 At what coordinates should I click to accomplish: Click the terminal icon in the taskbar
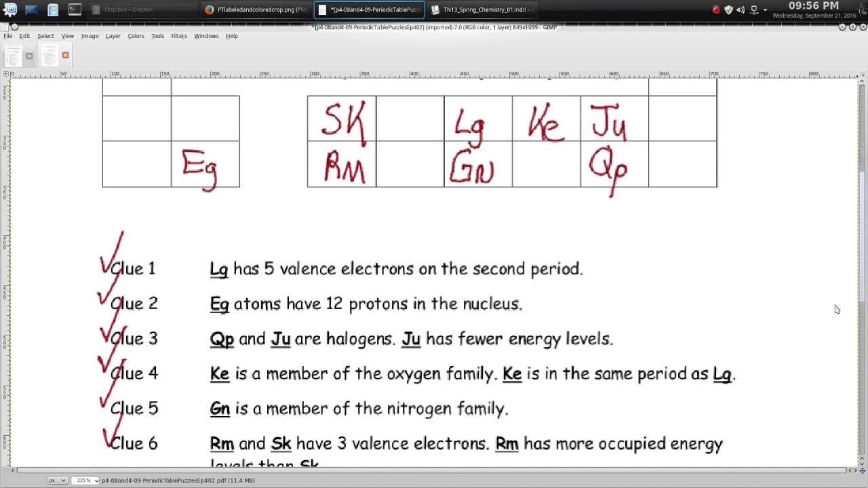75,9
